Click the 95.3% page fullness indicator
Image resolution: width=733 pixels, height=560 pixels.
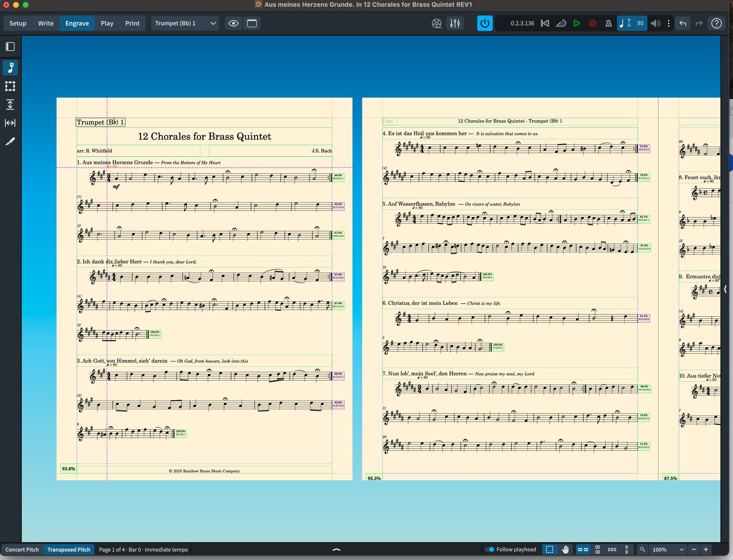(374, 478)
